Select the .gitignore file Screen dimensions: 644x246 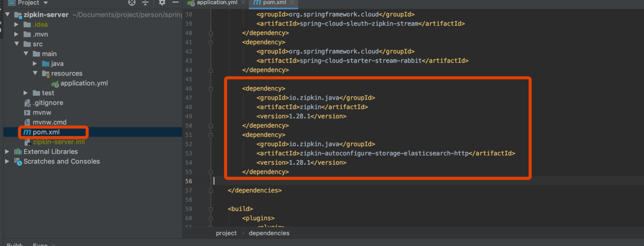pos(48,103)
